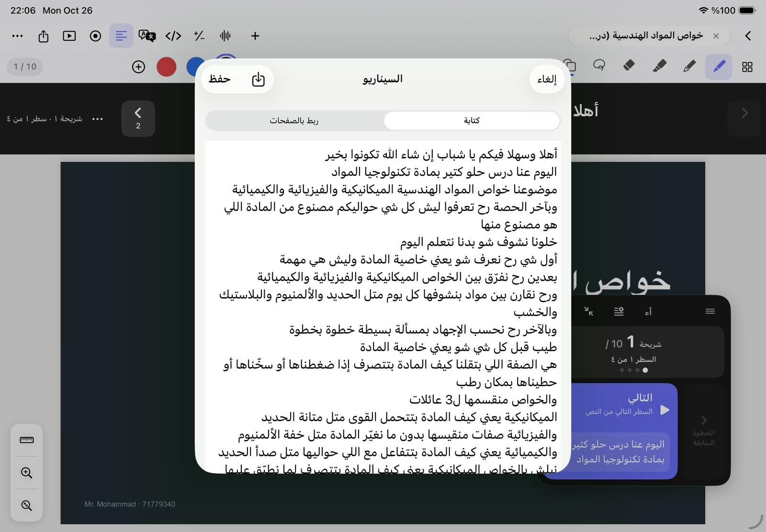
Task: Open three-dots menu beside شريحة ١ label
Action: tap(97, 119)
